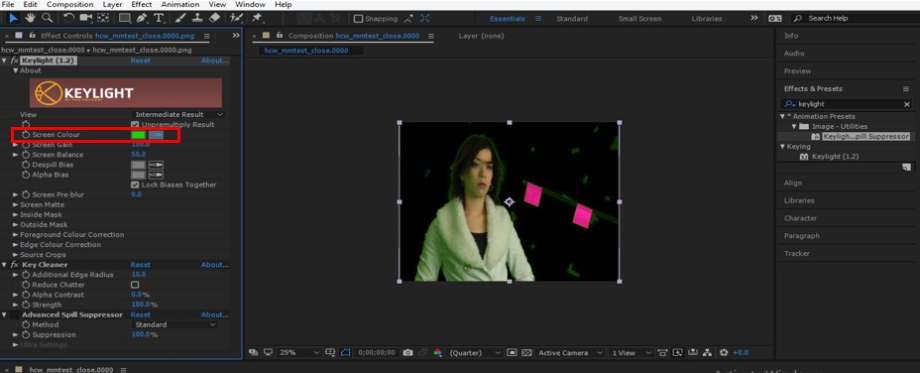Select the Type text tool

[159, 18]
